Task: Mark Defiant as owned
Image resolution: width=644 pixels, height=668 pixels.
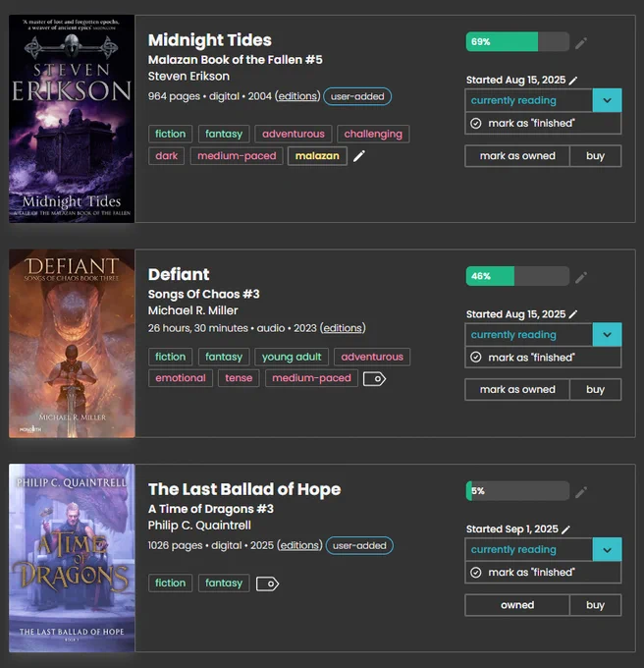Action: pos(517,389)
